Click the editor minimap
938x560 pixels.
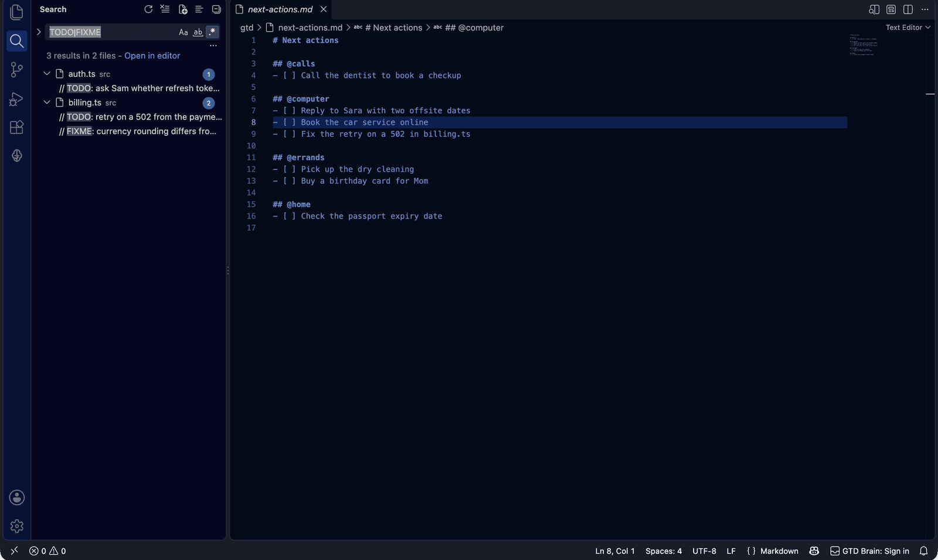point(864,45)
